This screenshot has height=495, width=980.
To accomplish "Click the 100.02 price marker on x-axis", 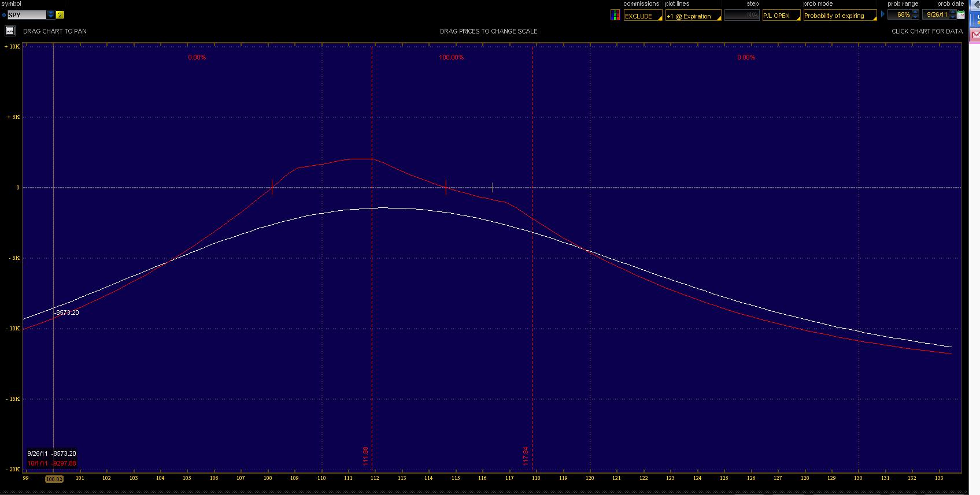I will point(54,479).
